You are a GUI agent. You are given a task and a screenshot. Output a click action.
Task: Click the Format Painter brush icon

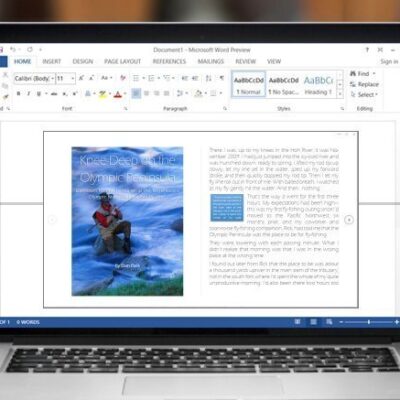click(x=5, y=97)
